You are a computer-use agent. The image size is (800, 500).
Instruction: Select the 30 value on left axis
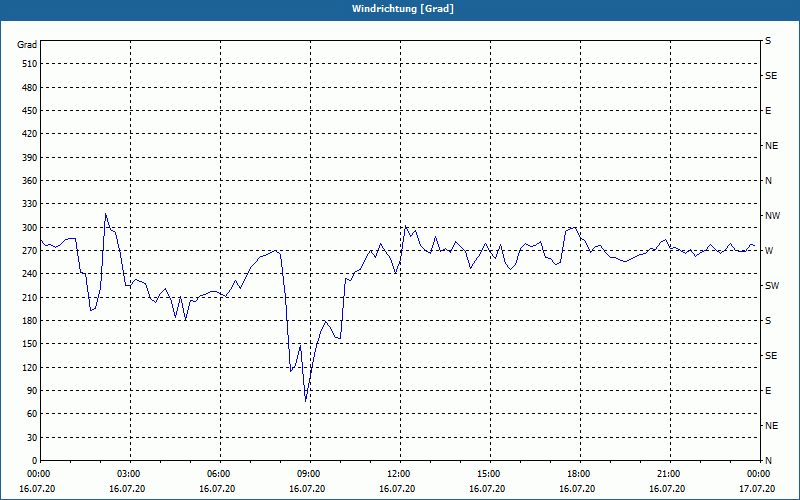(x=32, y=437)
